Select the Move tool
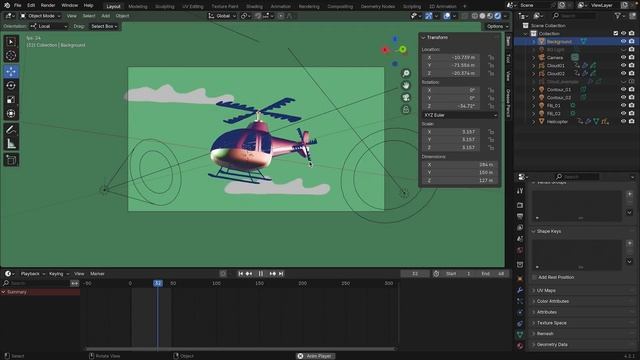Viewport: 640px width, 360px height. pos(11,71)
